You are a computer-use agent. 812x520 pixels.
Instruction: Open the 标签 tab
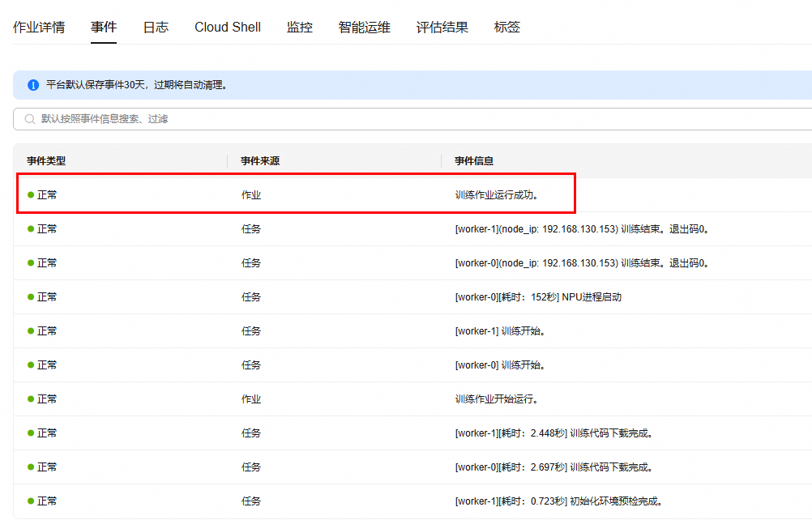pyautogui.click(x=507, y=28)
